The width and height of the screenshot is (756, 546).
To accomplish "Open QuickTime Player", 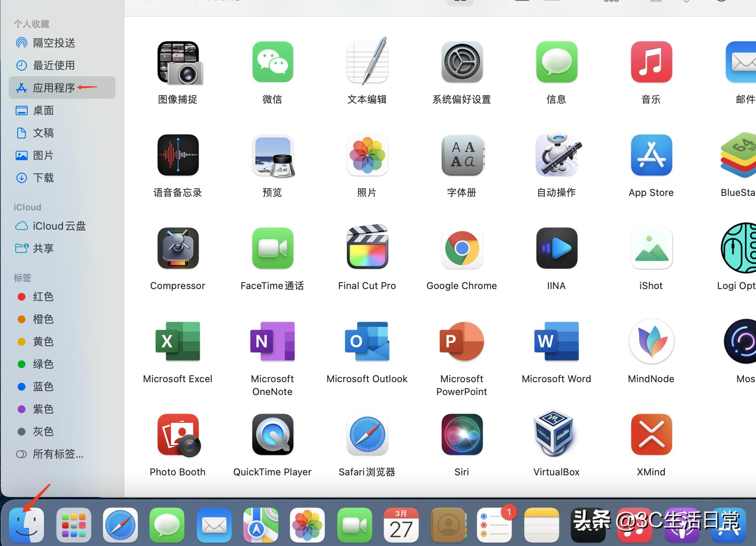I will [x=272, y=435].
